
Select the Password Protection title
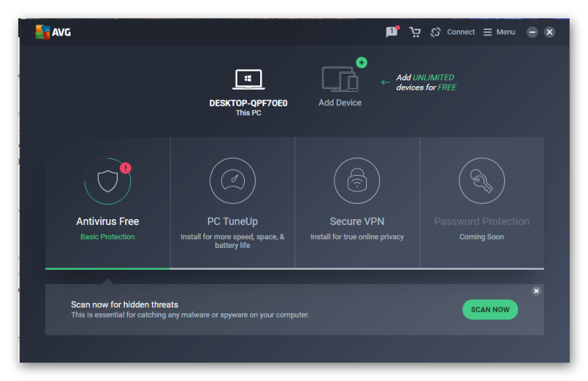coord(482,221)
